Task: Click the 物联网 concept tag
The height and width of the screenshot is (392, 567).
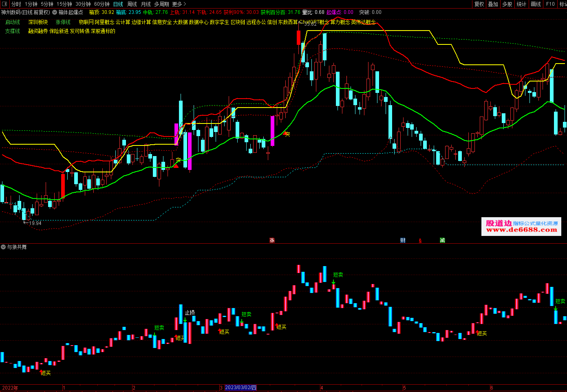Action: [86, 22]
